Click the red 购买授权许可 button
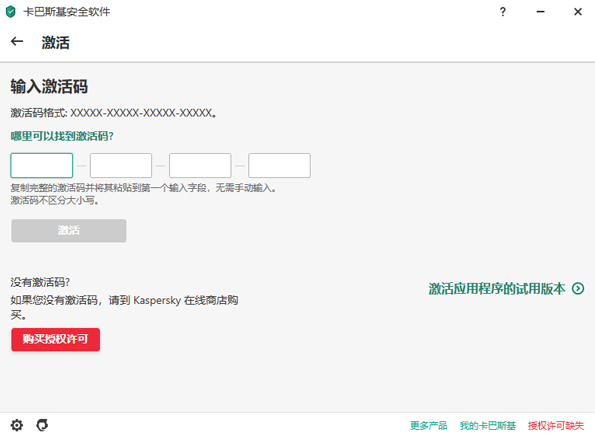This screenshot has height=436, width=595. [x=55, y=339]
